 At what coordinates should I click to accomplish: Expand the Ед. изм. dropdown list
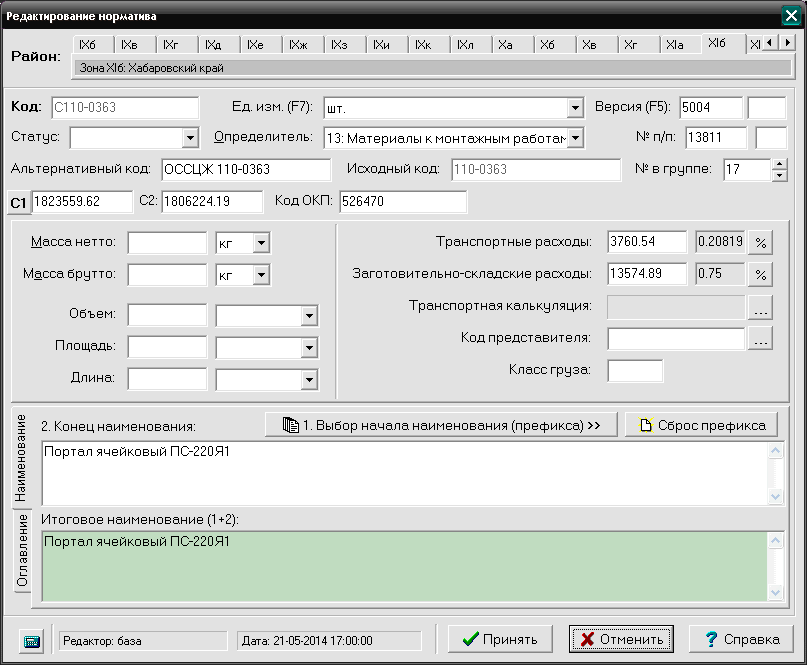click(574, 108)
